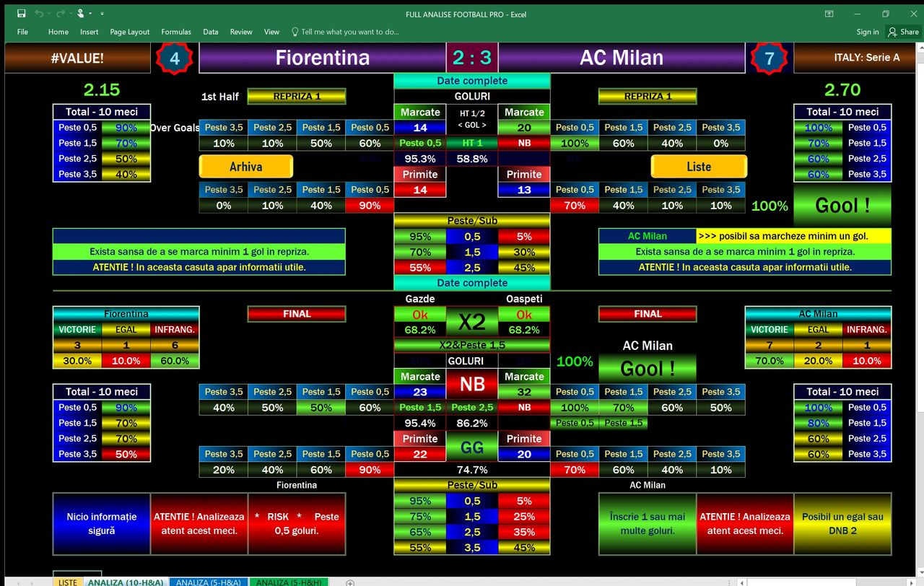
Task: Select the LISTE sheet tab
Action: 67,582
